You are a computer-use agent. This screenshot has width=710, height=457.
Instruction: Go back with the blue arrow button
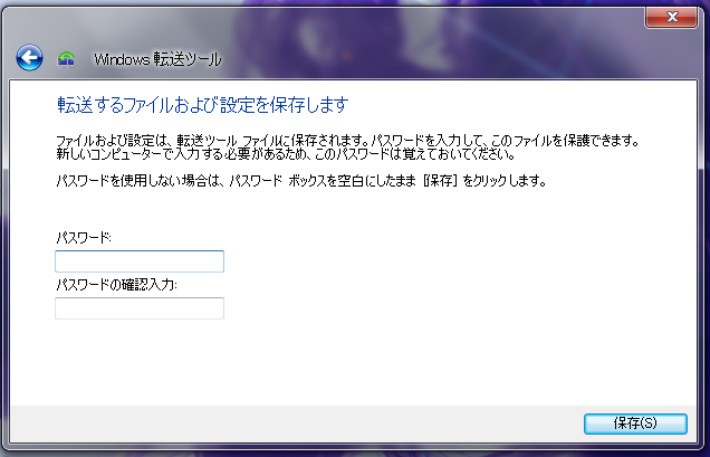click(29, 58)
